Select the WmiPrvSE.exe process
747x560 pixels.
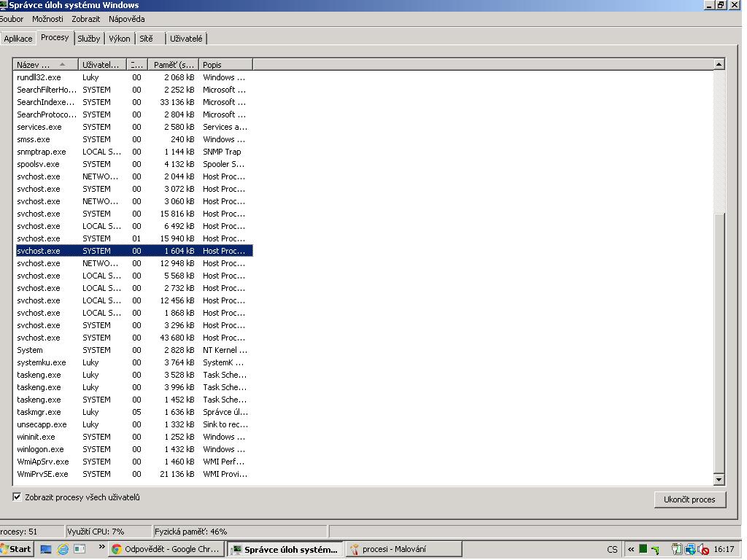[x=134, y=474]
